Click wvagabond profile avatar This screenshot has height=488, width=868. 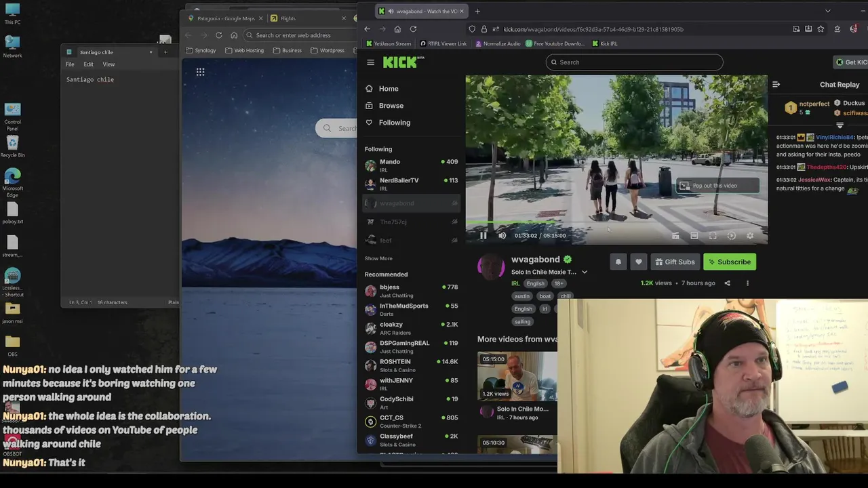tap(491, 267)
